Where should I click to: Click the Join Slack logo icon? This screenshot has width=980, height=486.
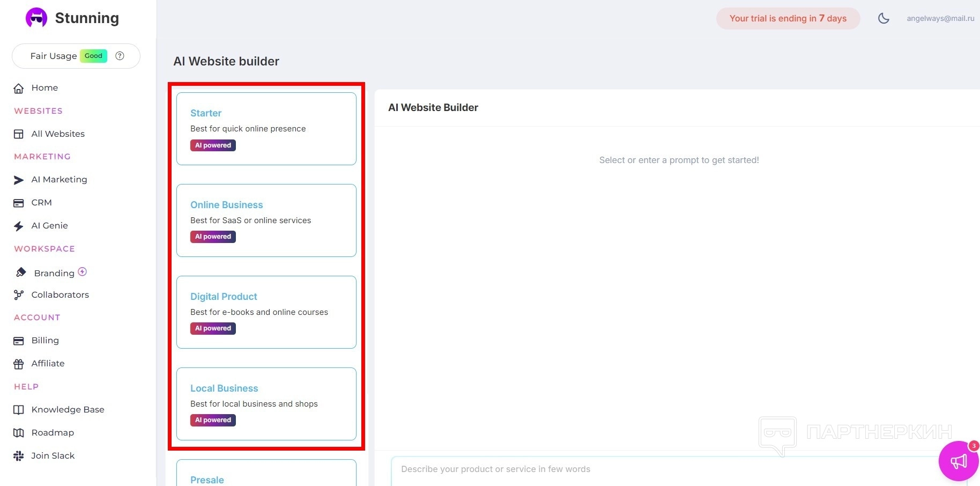tap(19, 456)
